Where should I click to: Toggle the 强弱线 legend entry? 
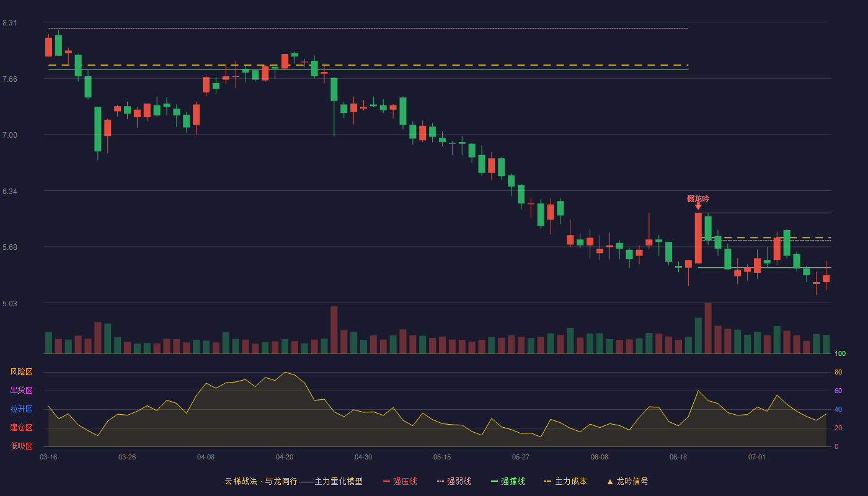(x=454, y=481)
